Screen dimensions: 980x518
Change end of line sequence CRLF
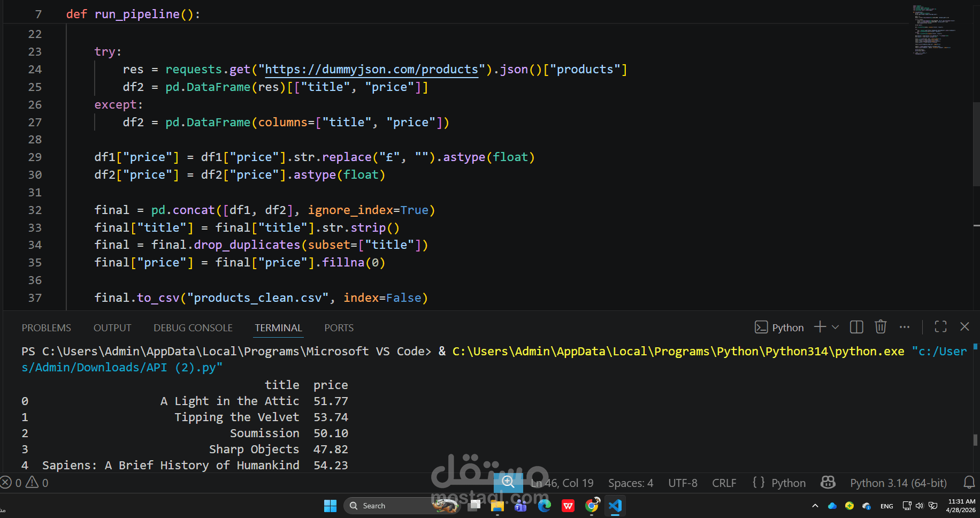[724, 483]
